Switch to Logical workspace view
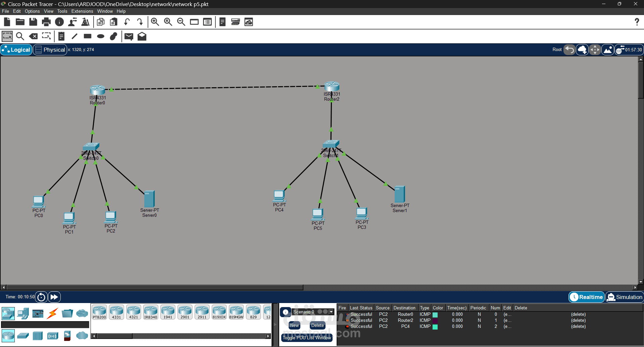Screen dimensions: 644x347 (16, 50)
